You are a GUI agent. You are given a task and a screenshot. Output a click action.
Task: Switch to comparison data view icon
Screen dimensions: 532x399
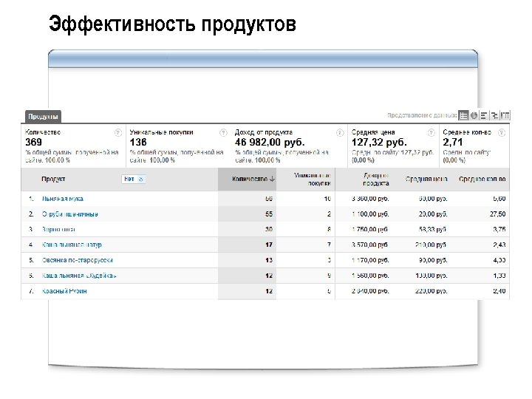494,115
